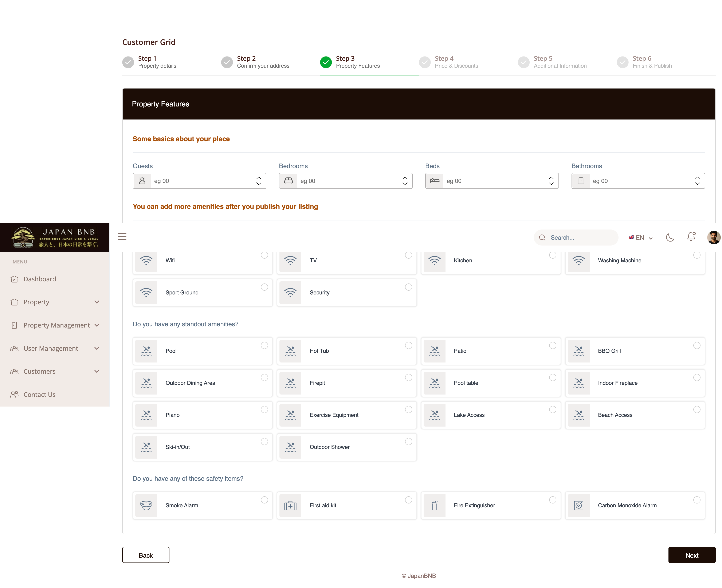Click the BBQ Grill icon

pos(578,351)
